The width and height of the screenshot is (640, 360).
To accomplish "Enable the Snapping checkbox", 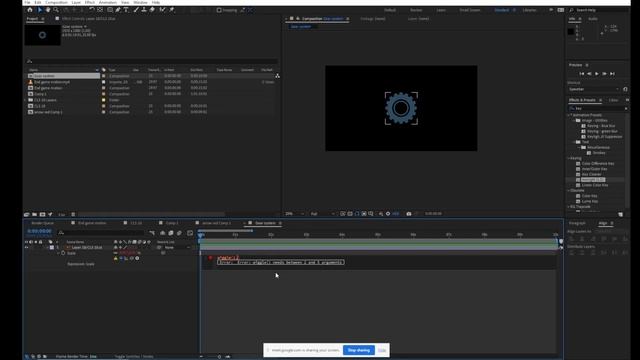I will click(x=219, y=10).
